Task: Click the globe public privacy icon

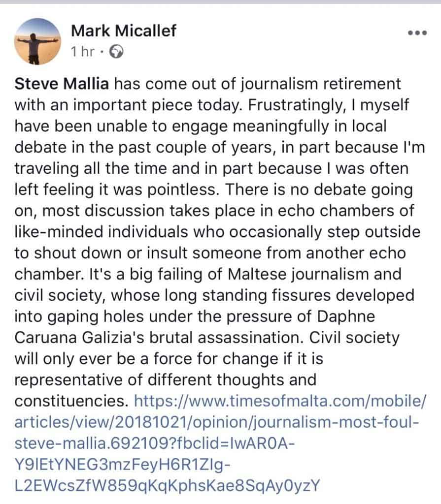Action: click(x=116, y=52)
